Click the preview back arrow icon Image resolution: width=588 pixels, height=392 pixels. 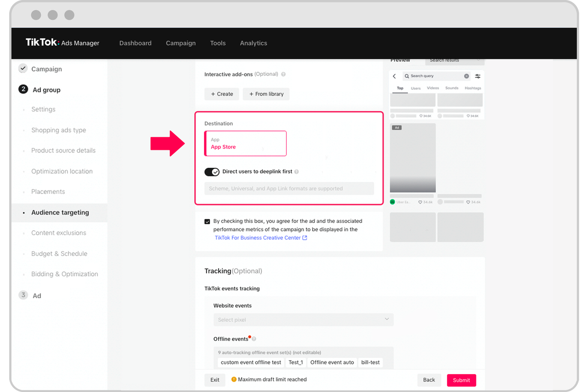point(395,76)
